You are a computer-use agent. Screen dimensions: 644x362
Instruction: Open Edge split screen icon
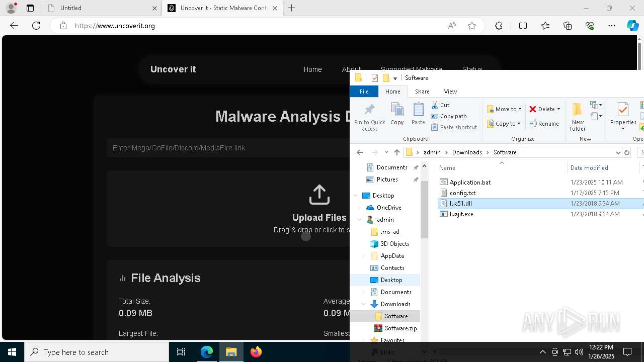point(523,26)
